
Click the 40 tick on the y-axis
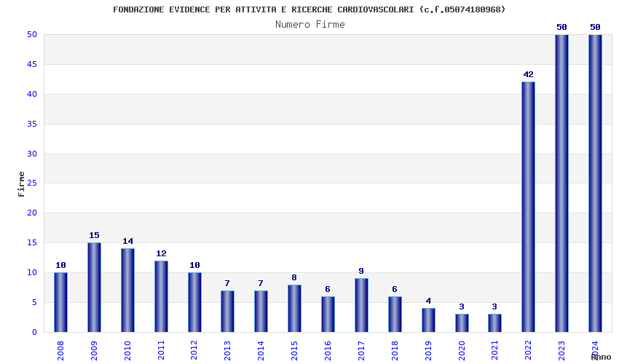click(x=32, y=95)
